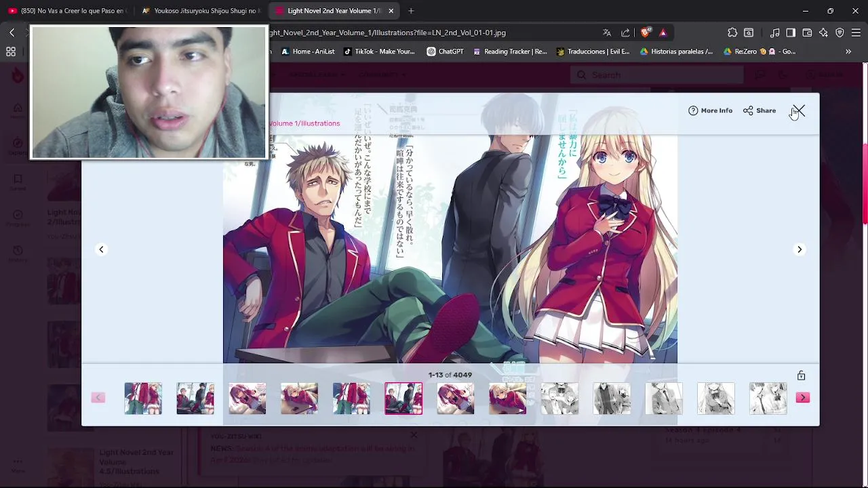
Task: Click More Info in the lightbox
Action: [711, 110]
